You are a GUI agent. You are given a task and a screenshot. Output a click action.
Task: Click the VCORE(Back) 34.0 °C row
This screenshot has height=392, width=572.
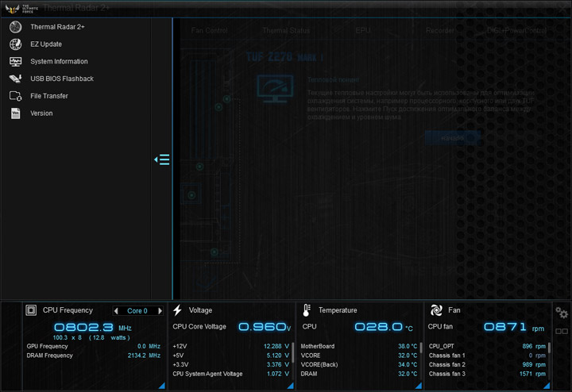point(359,365)
